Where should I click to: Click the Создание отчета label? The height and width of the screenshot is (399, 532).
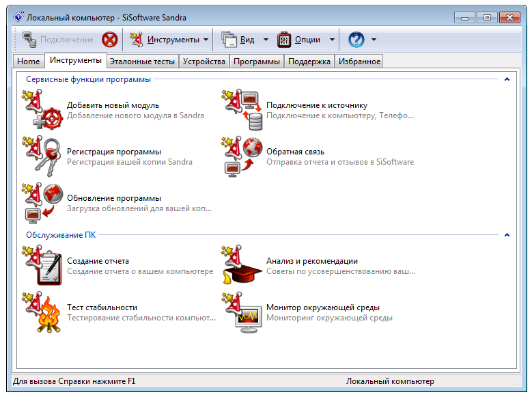pyautogui.click(x=98, y=261)
